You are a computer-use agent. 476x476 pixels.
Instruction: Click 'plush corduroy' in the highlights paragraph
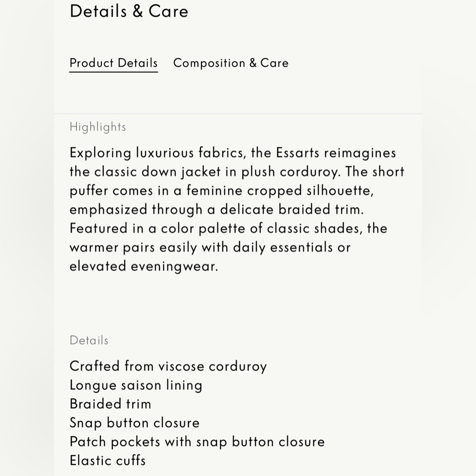(x=289, y=172)
